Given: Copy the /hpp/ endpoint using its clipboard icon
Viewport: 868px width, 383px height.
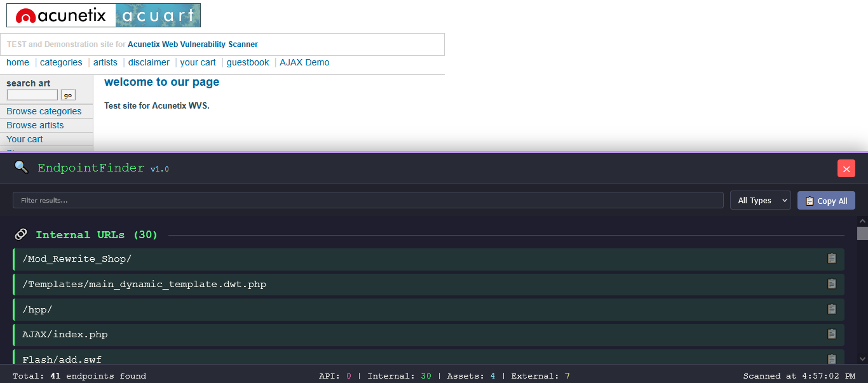Looking at the screenshot, I should pos(832,309).
